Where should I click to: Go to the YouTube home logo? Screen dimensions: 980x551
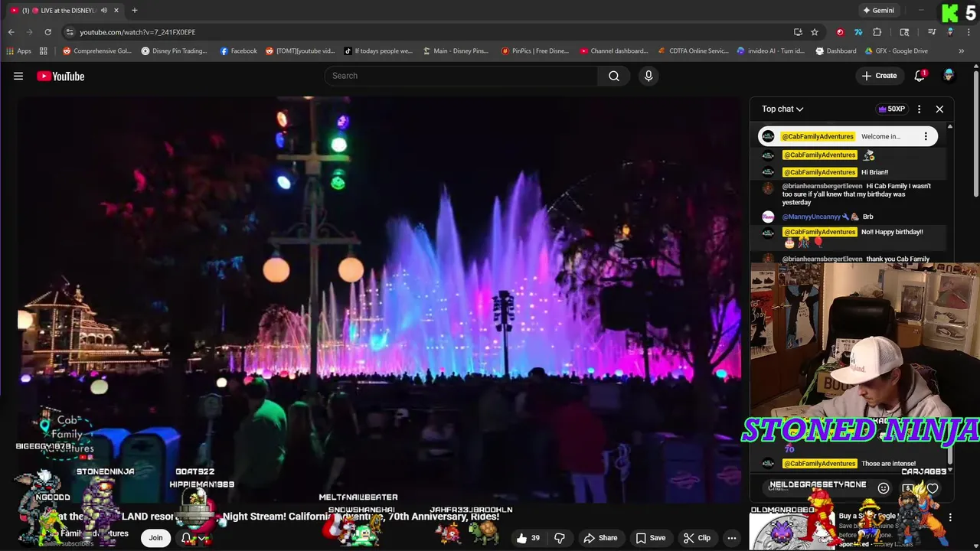click(60, 76)
